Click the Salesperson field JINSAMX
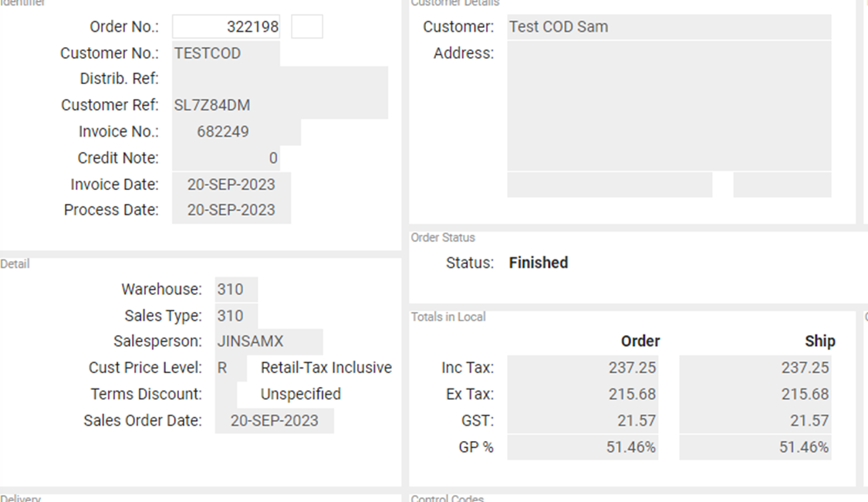The width and height of the screenshot is (868, 502). pos(269,341)
